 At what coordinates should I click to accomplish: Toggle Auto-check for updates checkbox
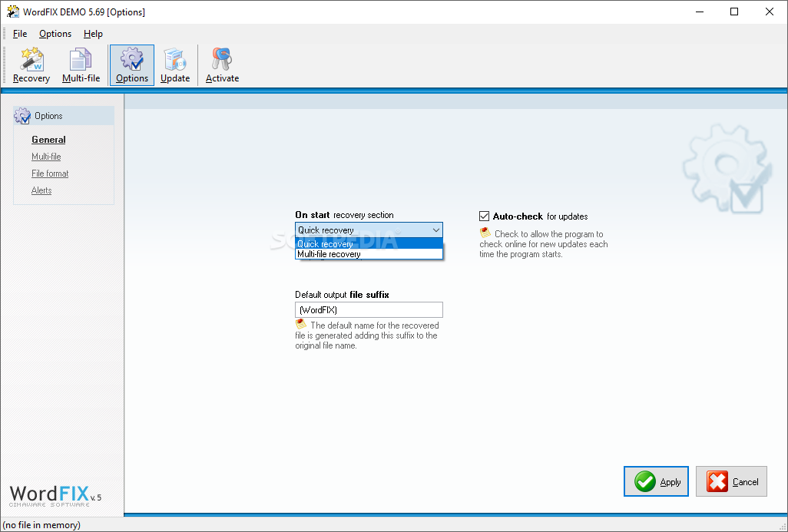484,216
